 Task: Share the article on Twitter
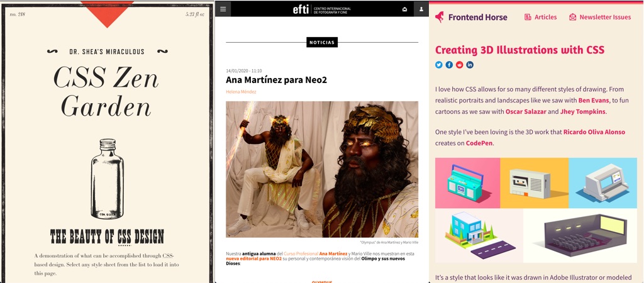tap(439, 65)
